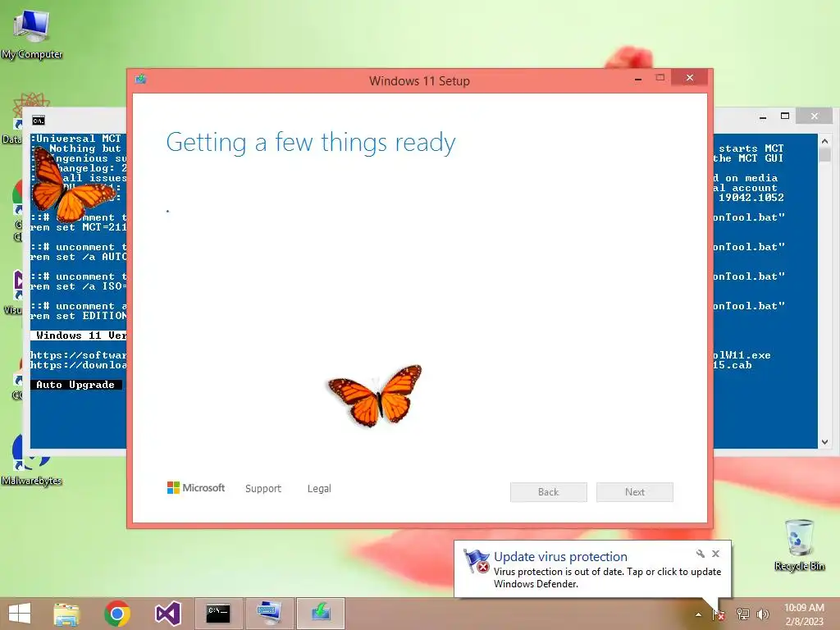
Task: Show hidden system tray icons
Action: click(698, 614)
